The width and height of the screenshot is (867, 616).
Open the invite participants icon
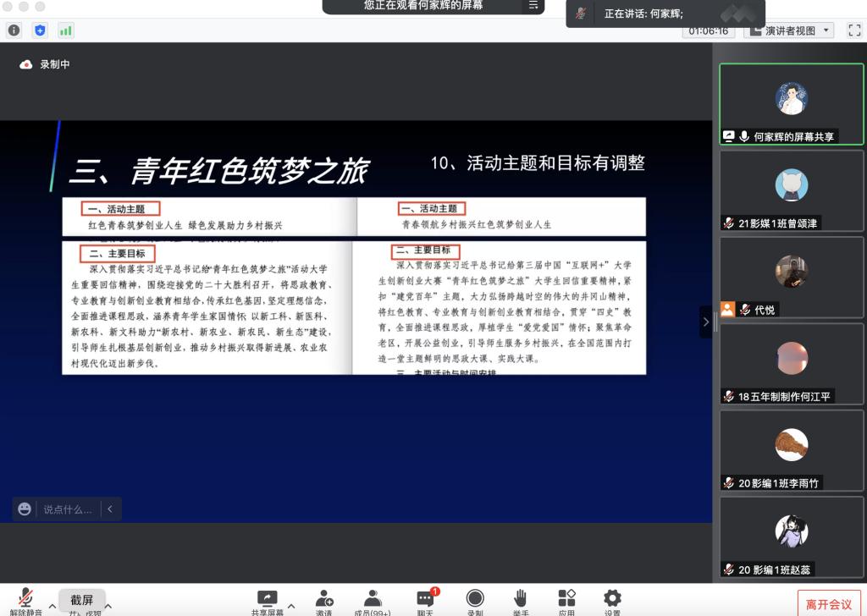(x=324, y=600)
